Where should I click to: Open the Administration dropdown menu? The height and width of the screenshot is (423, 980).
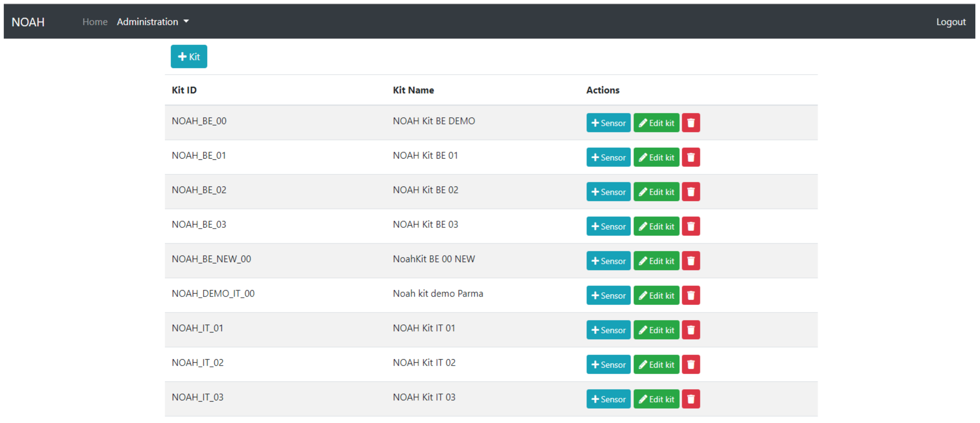point(153,22)
